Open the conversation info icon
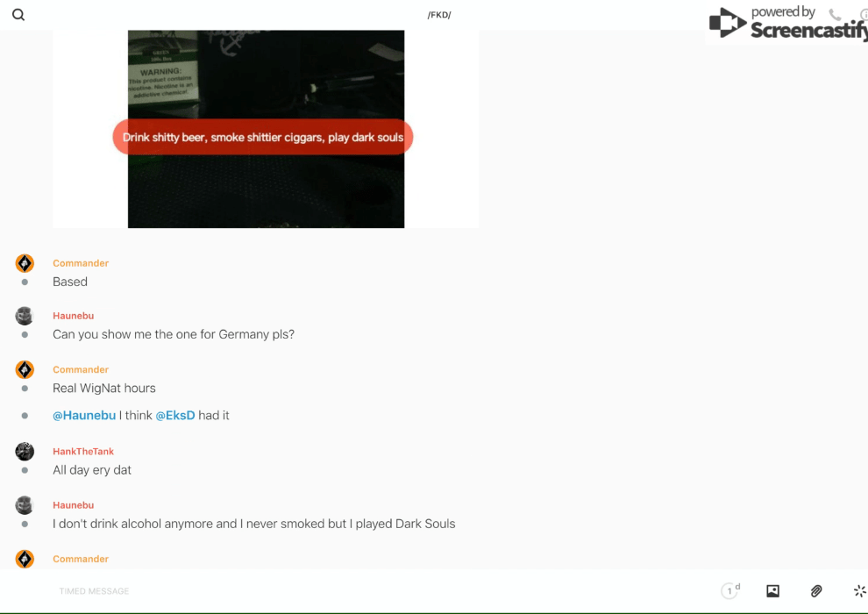Screen dimensions: 868x614 tap(864, 15)
